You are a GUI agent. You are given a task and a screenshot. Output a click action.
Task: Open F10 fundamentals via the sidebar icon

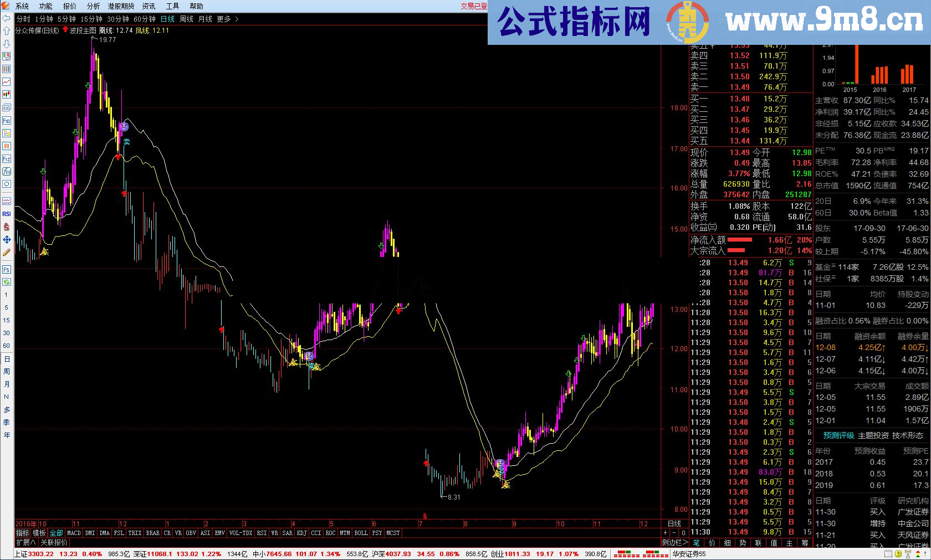(x=6, y=120)
